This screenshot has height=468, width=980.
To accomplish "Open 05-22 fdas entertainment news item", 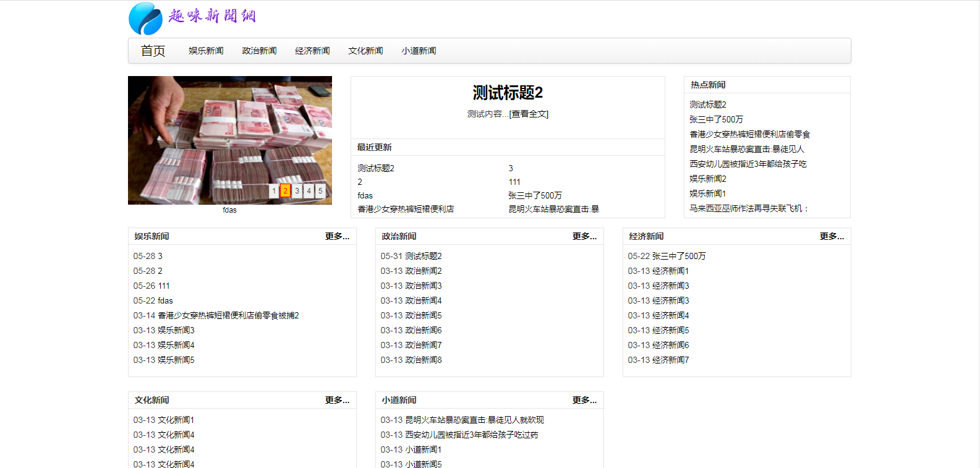I will click(x=153, y=300).
